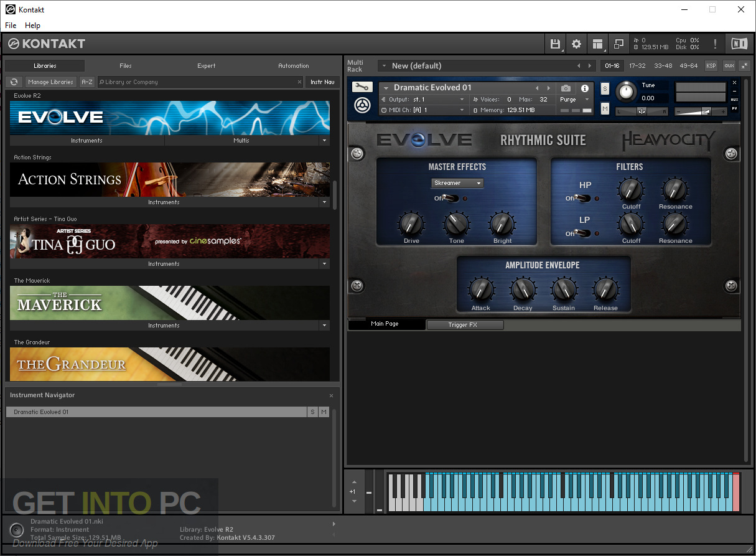Screen dimensions: 756x556
Task: Click the aux outputs button
Action: [x=729, y=65]
